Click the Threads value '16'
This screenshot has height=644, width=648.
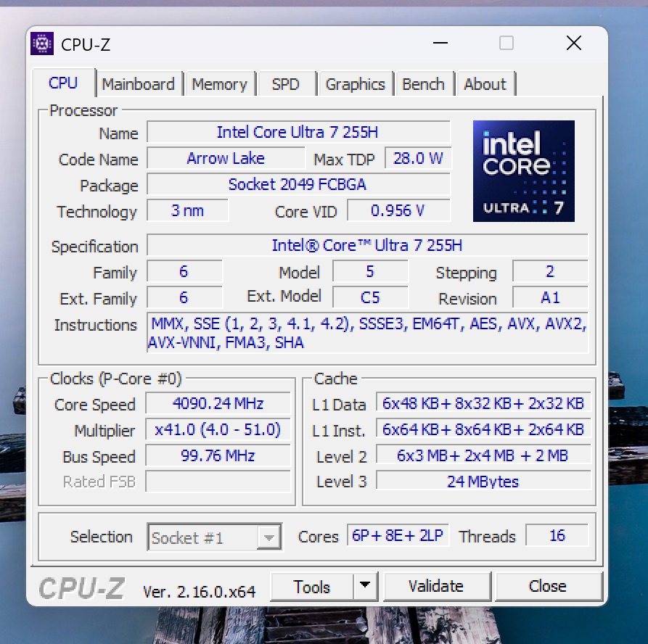557,535
